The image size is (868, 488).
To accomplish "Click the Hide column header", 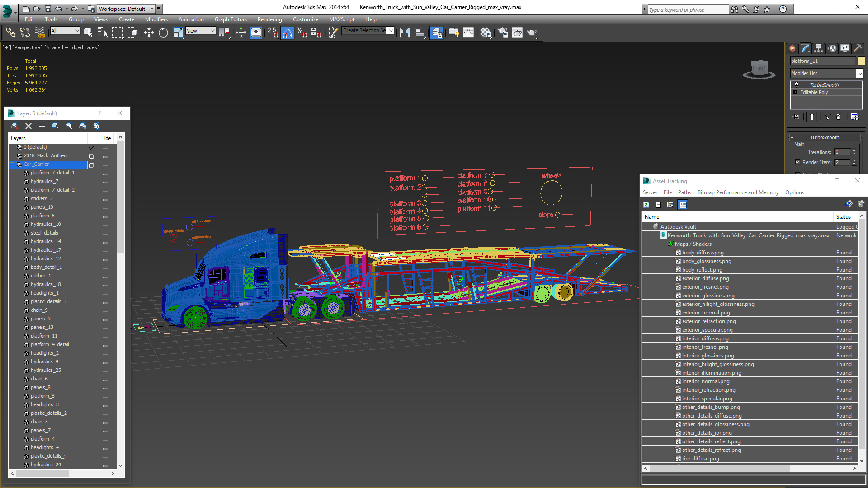I will pos(106,138).
